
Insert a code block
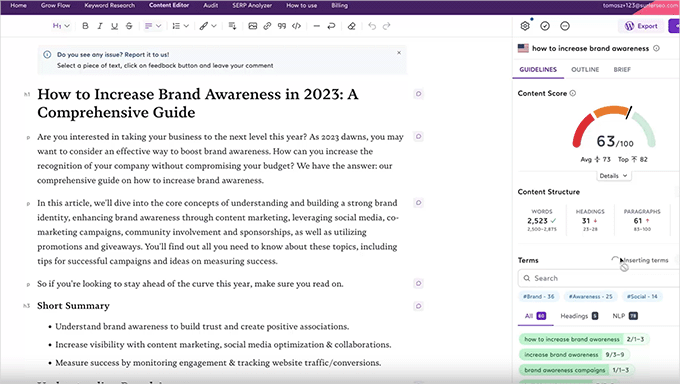tap(297, 26)
